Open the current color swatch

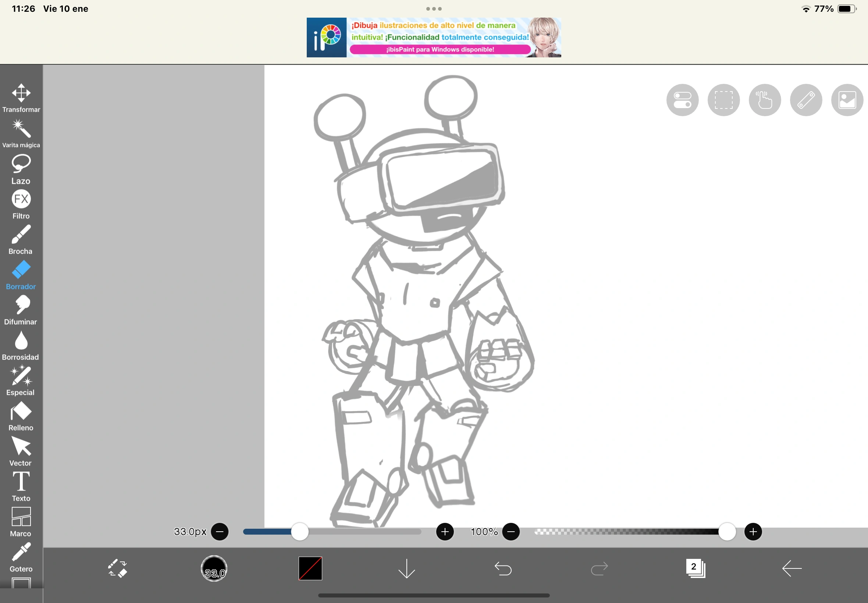[x=309, y=568]
